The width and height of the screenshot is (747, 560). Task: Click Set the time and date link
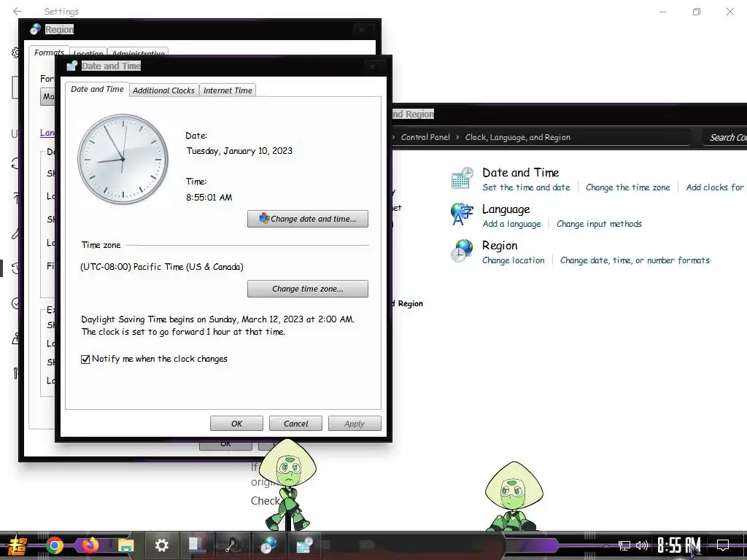click(x=526, y=187)
